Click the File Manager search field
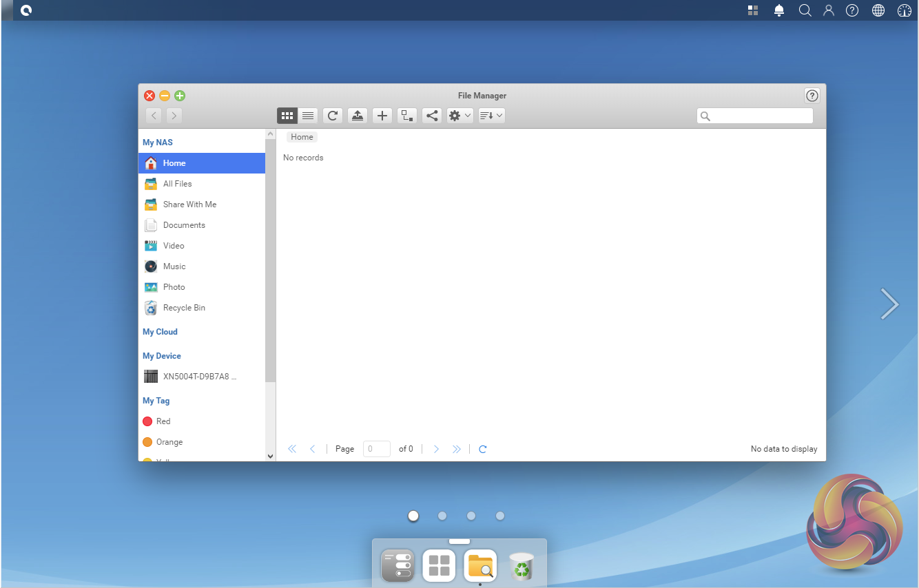This screenshot has width=919, height=588. (761, 116)
